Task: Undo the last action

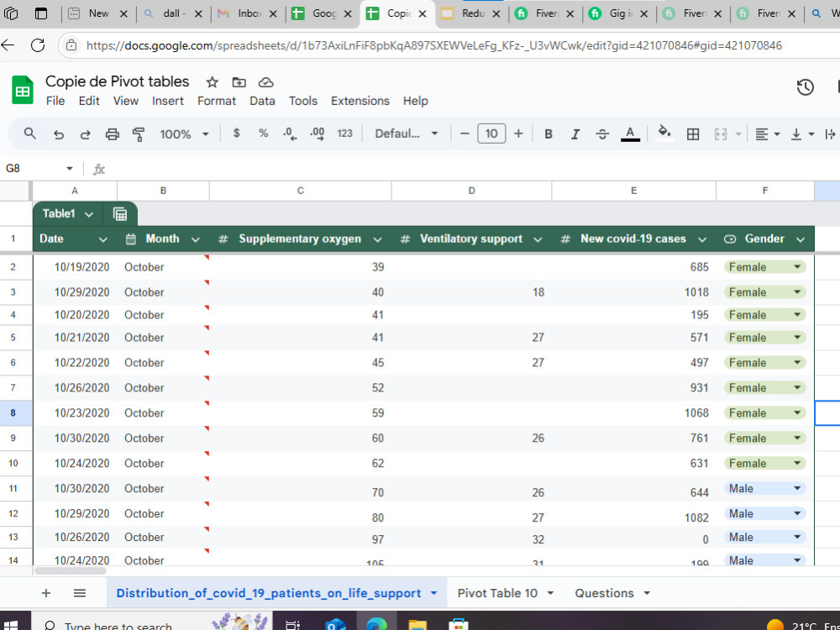Action: (x=59, y=134)
